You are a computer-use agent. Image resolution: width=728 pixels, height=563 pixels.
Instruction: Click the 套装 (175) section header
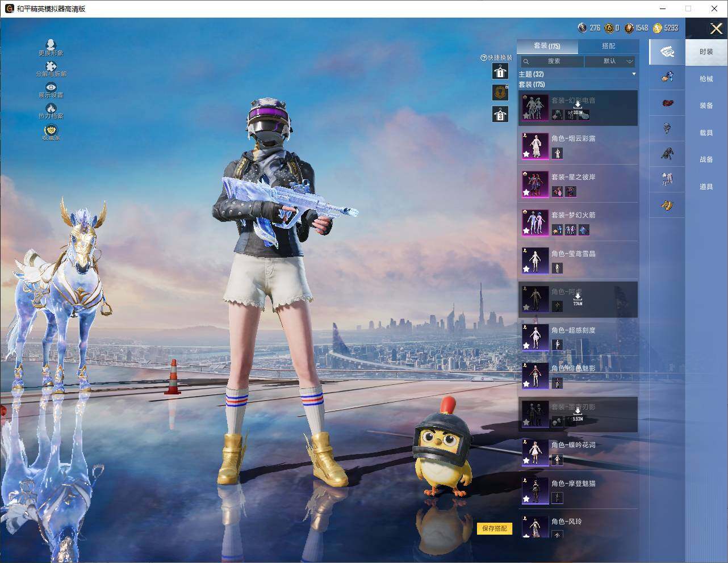coord(532,85)
